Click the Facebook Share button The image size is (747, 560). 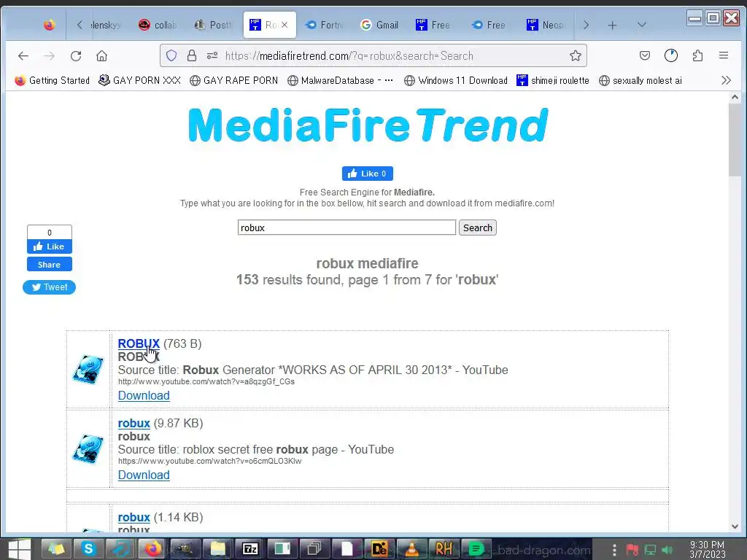49,264
